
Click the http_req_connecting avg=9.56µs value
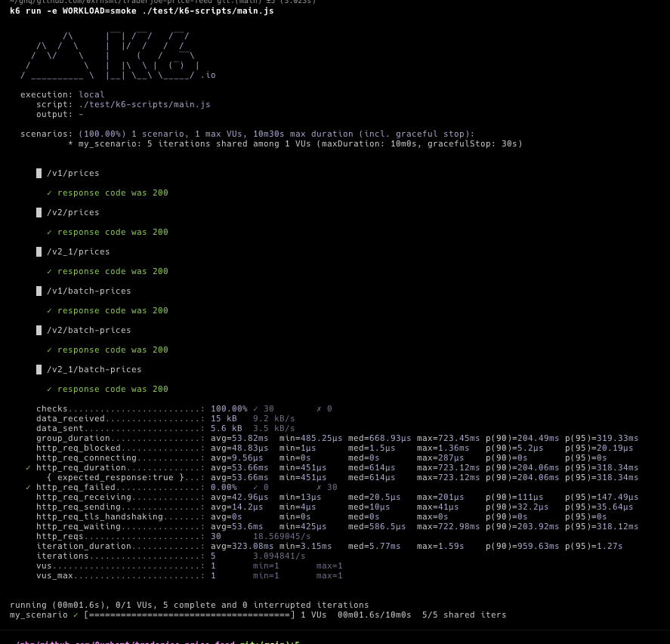tap(237, 458)
